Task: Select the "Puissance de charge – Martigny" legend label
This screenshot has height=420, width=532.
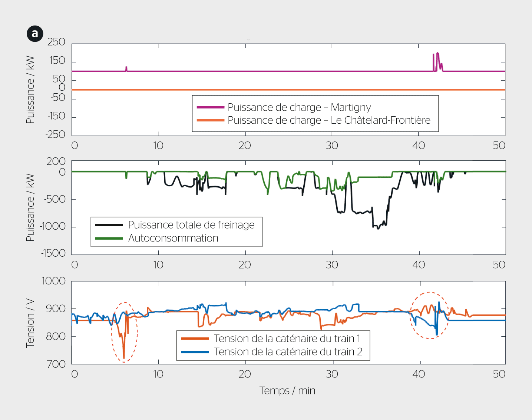Action: coord(299,107)
